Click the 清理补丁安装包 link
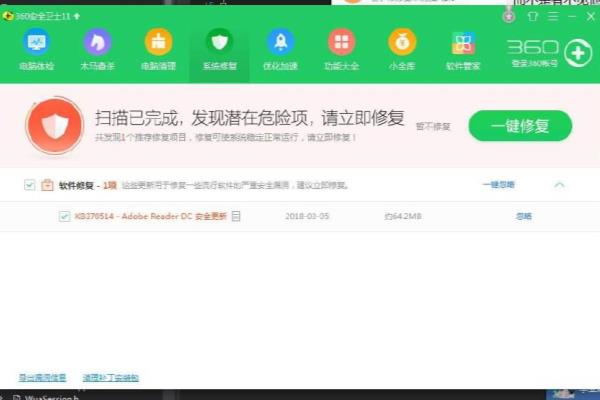The width and height of the screenshot is (600, 400). coord(111,378)
